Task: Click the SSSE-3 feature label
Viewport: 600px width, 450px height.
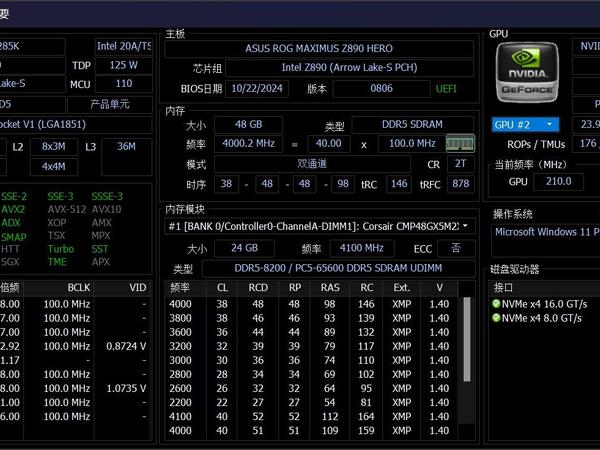Action: 107,196
